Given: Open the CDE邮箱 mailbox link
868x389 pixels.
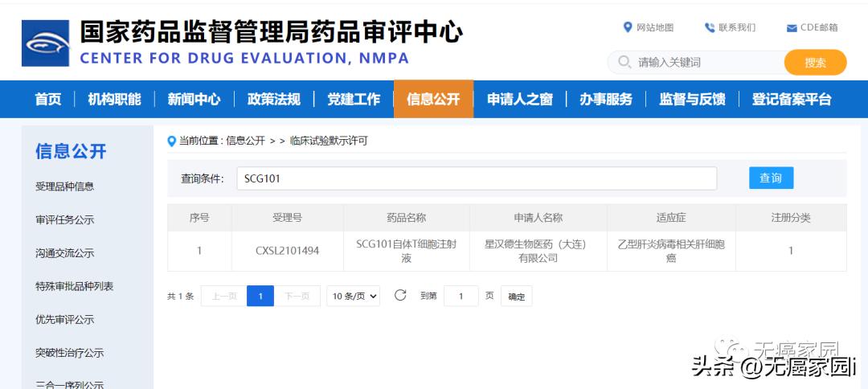Looking at the screenshot, I should [819, 27].
